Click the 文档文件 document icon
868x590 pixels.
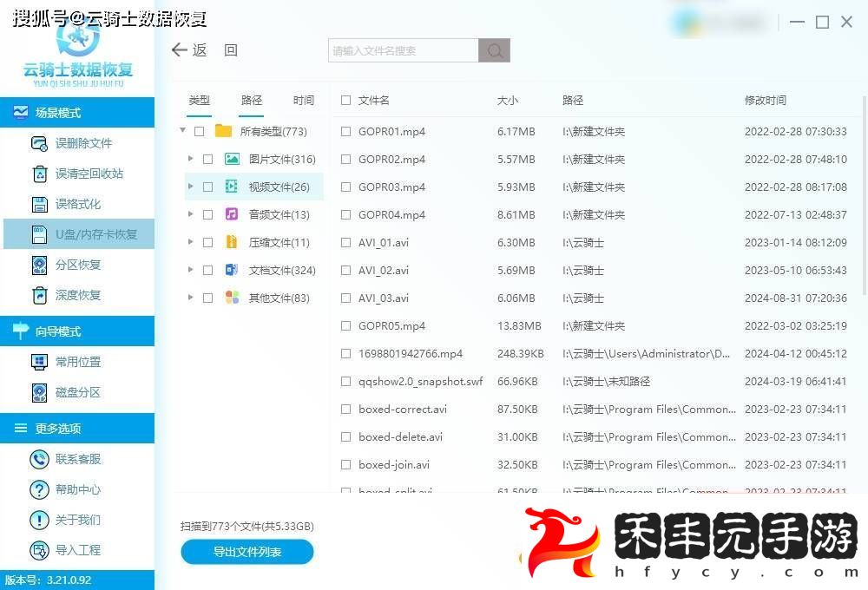coord(232,270)
